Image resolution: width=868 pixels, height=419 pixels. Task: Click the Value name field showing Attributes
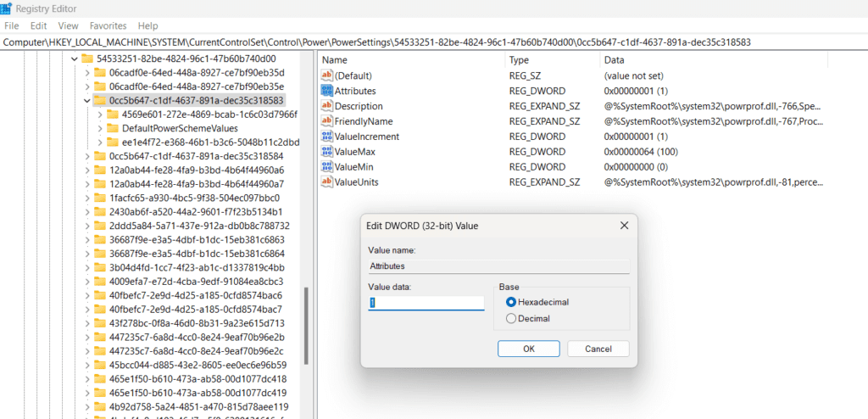click(x=498, y=266)
